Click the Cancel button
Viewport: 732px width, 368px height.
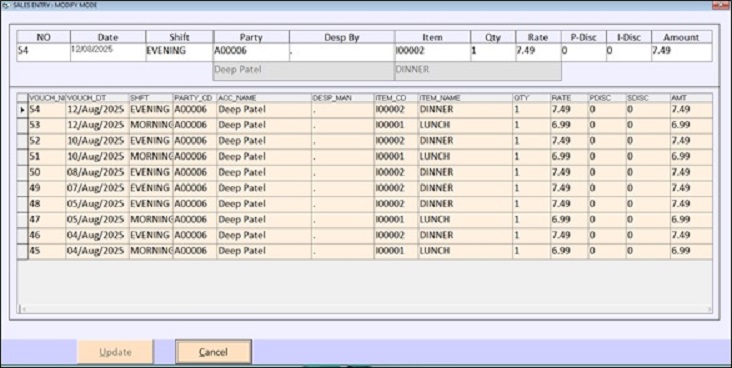(x=213, y=352)
